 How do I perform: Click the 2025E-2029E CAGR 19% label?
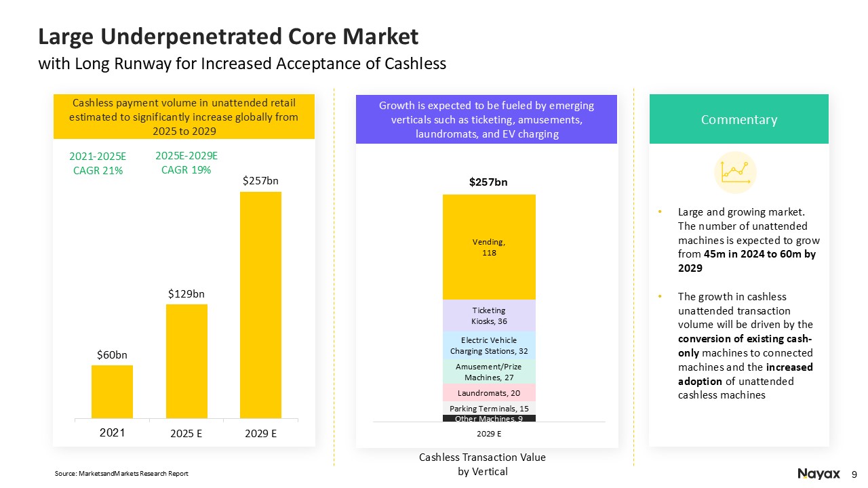186,163
